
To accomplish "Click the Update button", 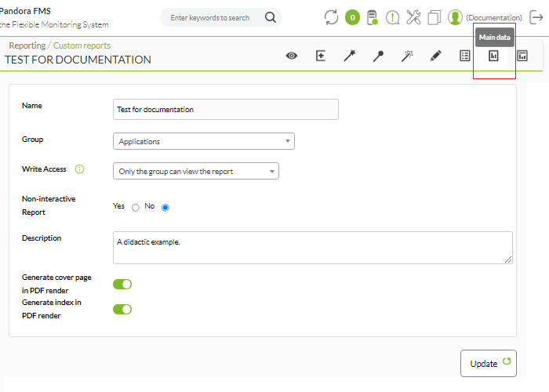I will click(489, 363).
